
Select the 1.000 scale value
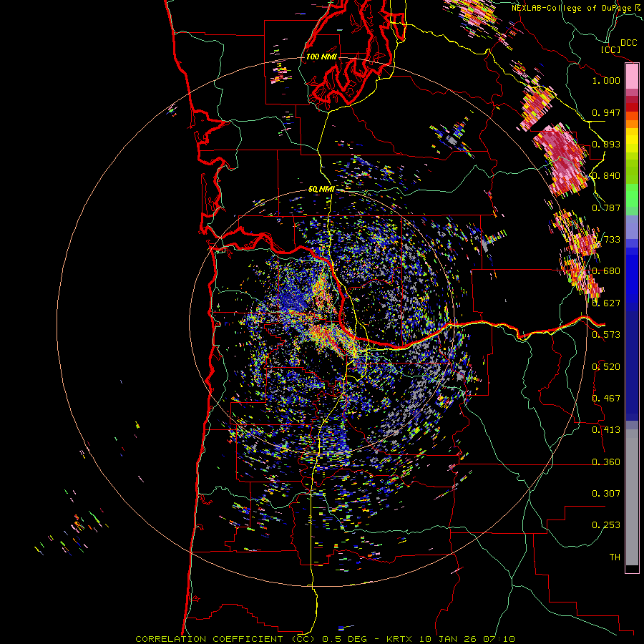606,80
